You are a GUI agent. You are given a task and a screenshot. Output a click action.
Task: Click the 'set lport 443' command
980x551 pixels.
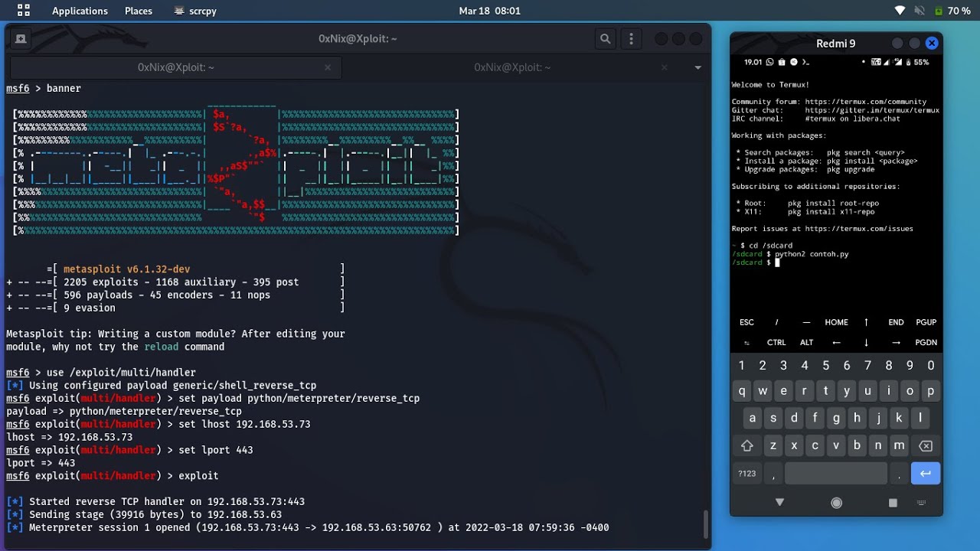[216, 450]
